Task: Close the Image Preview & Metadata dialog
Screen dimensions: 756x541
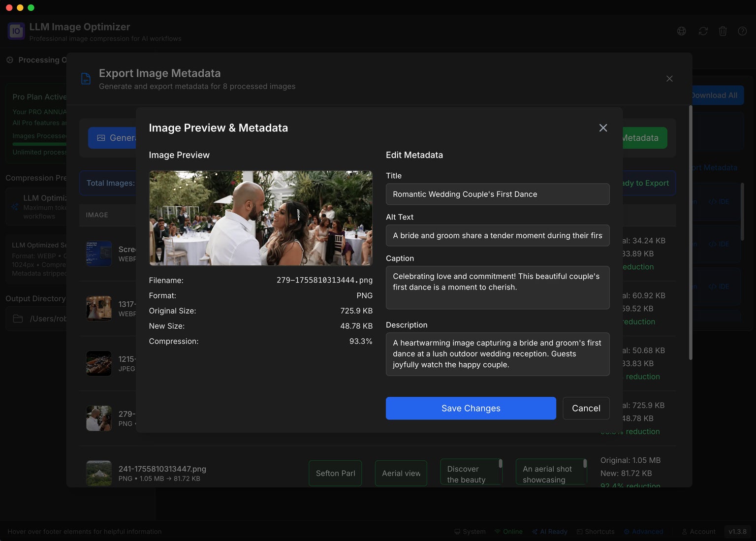Action: (x=603, y=128)
